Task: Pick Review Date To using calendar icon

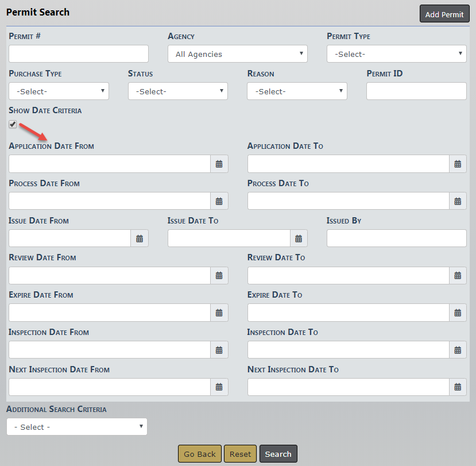Action: tap(458, 276)
